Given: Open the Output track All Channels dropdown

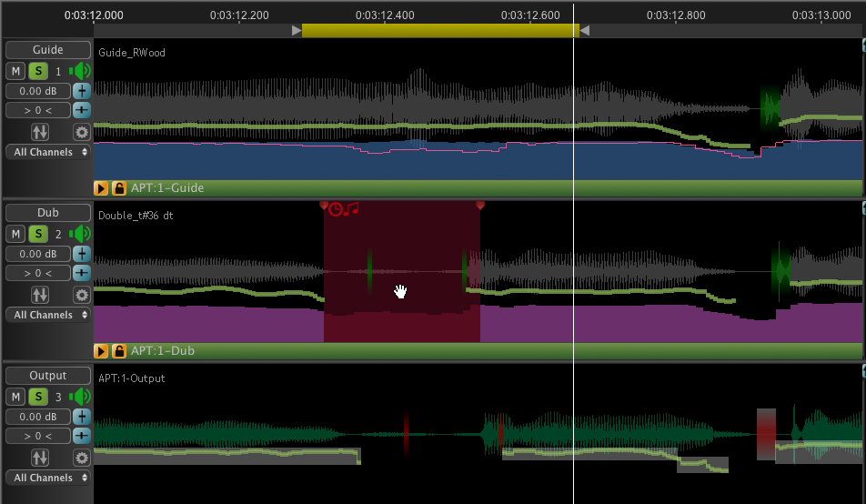Looking at the screenshot, I should [48, 478].
